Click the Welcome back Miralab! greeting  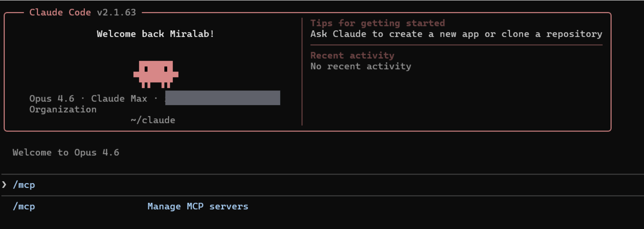(x=155, y=34)
